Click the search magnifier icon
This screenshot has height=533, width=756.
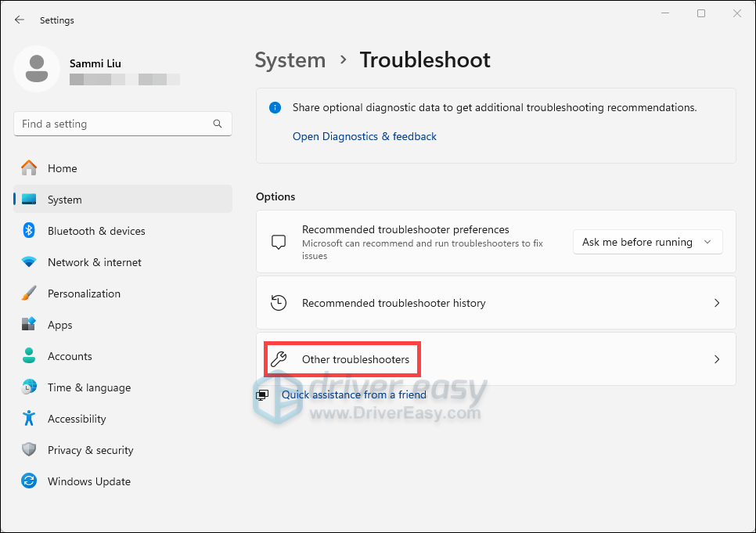point(218,124)
